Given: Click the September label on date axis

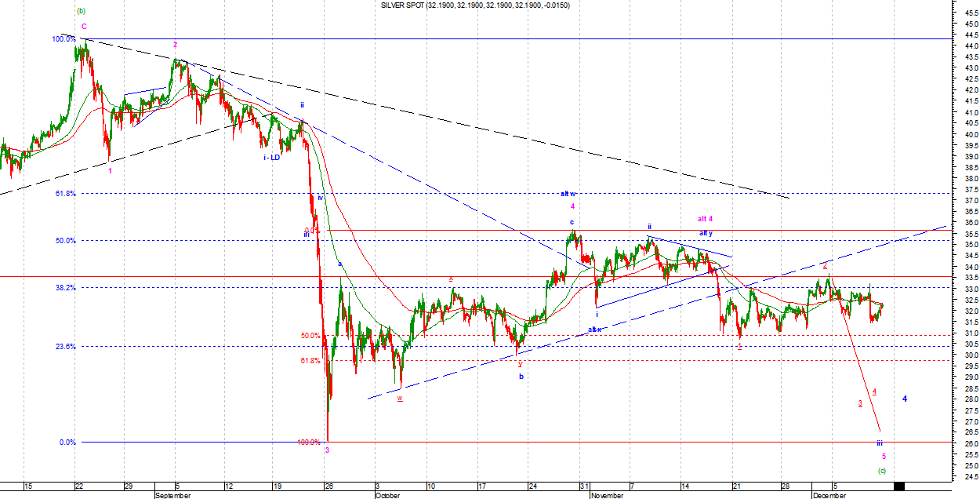Looking at the screenshot, I should pos(172,495).
